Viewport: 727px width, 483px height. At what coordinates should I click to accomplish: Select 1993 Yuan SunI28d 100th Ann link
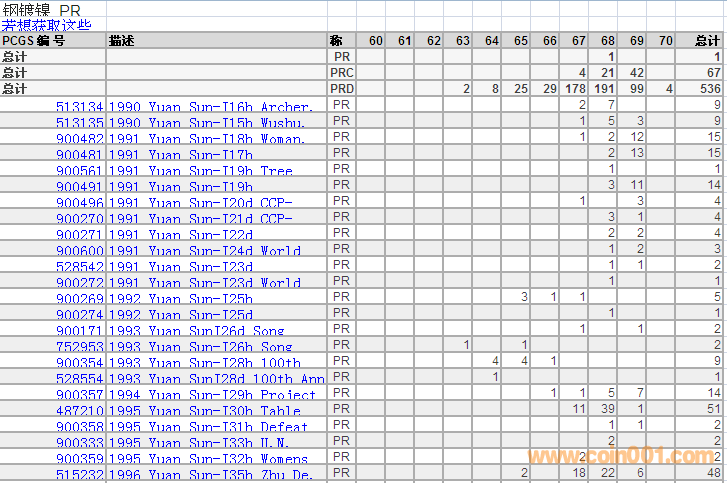coord(215,379)
